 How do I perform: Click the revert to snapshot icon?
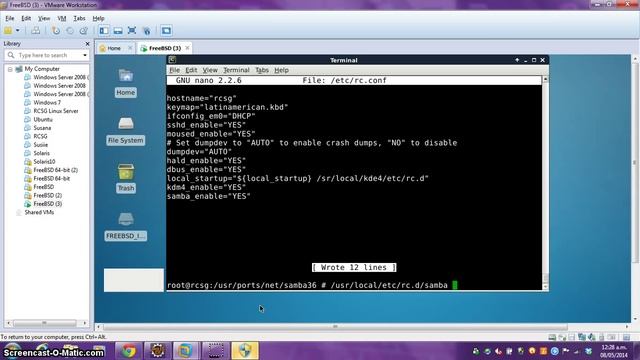click(x=70, y=31)
